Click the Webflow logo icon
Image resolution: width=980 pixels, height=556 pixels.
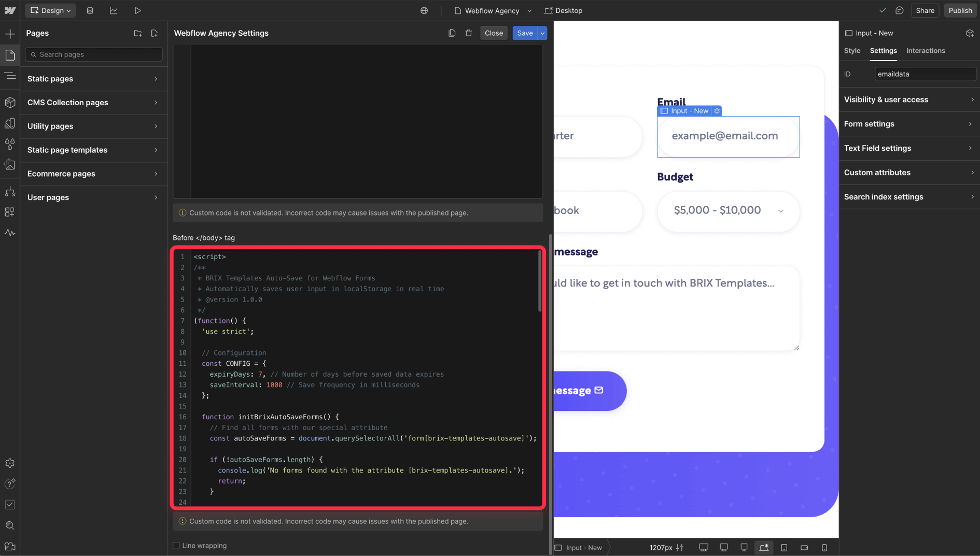(10, 10)
